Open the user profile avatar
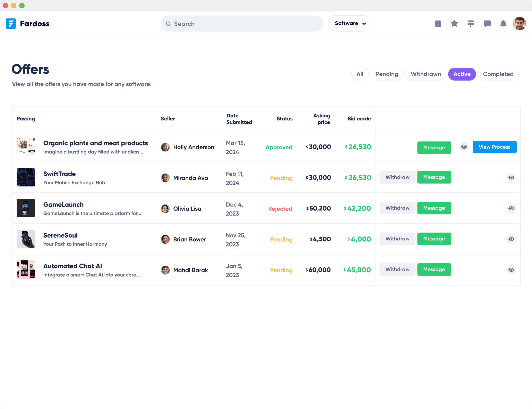Viewport: 532px width, 409px height. 519,24
